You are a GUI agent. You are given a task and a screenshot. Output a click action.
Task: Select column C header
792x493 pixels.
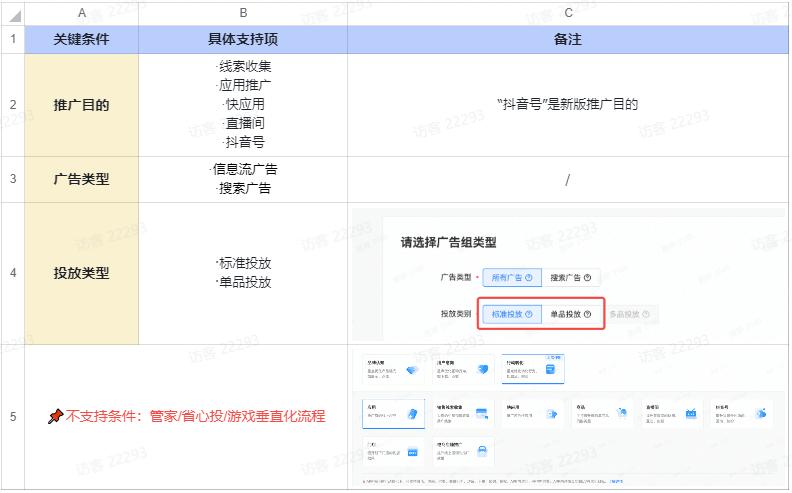568,13
